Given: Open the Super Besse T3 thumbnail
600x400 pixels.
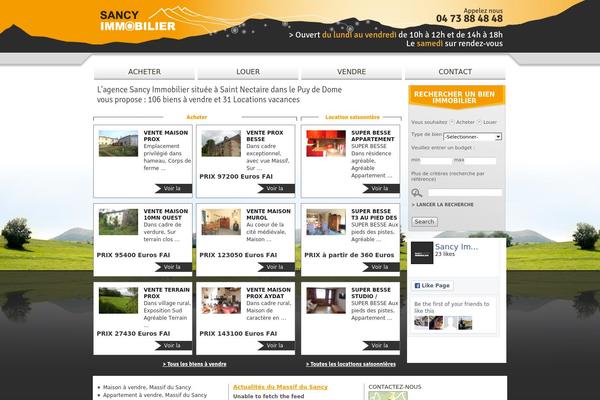Looking at the screenshot, I should pyautogui.click(x=326, y=222).
